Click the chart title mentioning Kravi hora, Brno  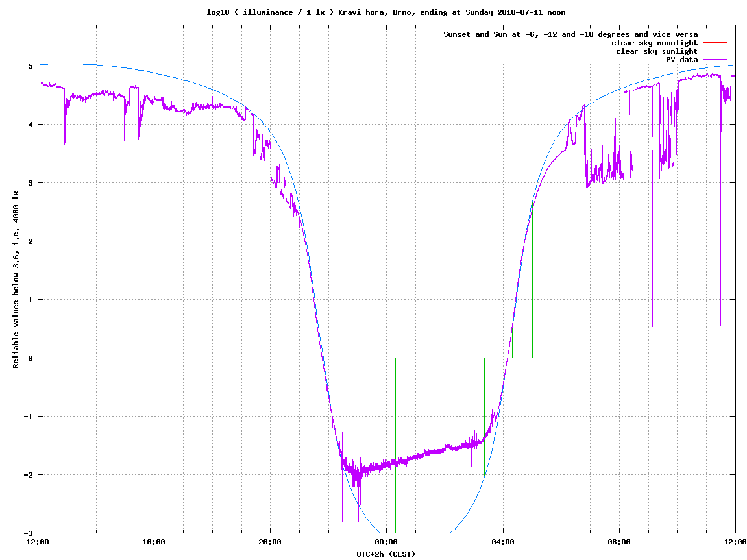[x=386, y=12]
